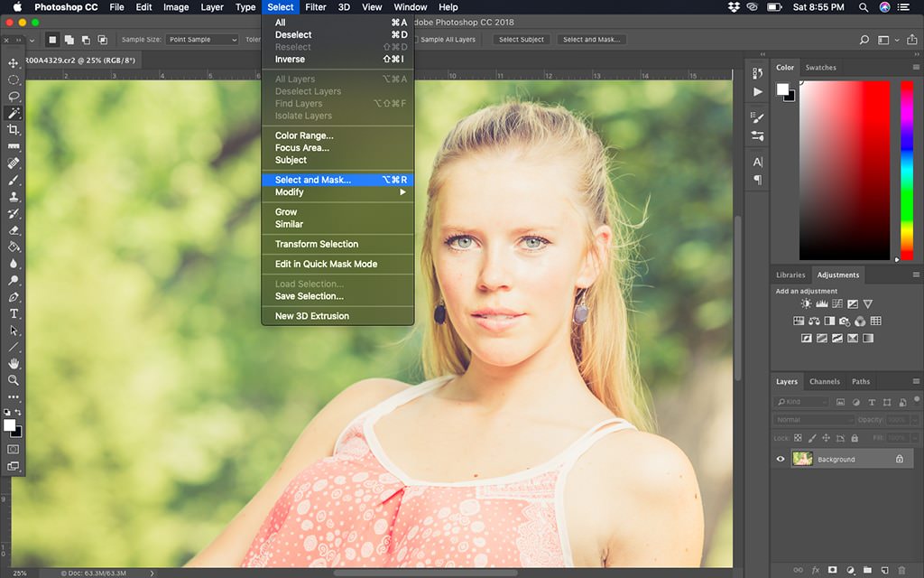Screen dimensions: 924x578
Task: Open the workspace switcher dropdown
Action: [888, 40]
